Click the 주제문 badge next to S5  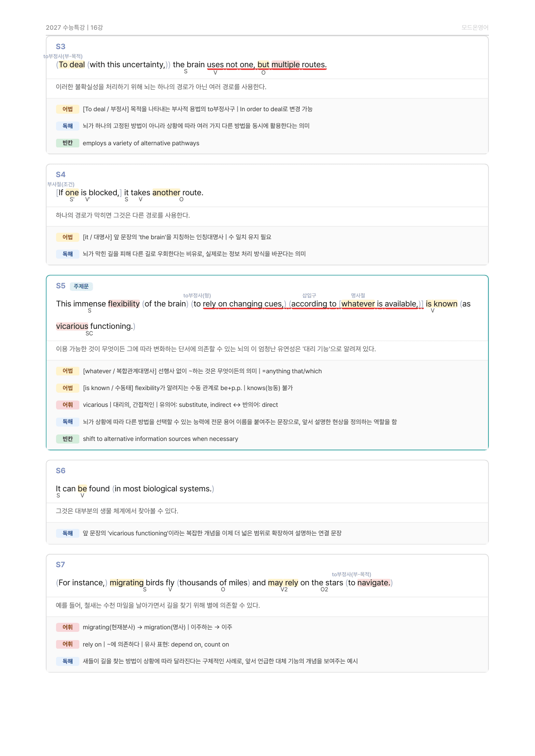point(81,286)
